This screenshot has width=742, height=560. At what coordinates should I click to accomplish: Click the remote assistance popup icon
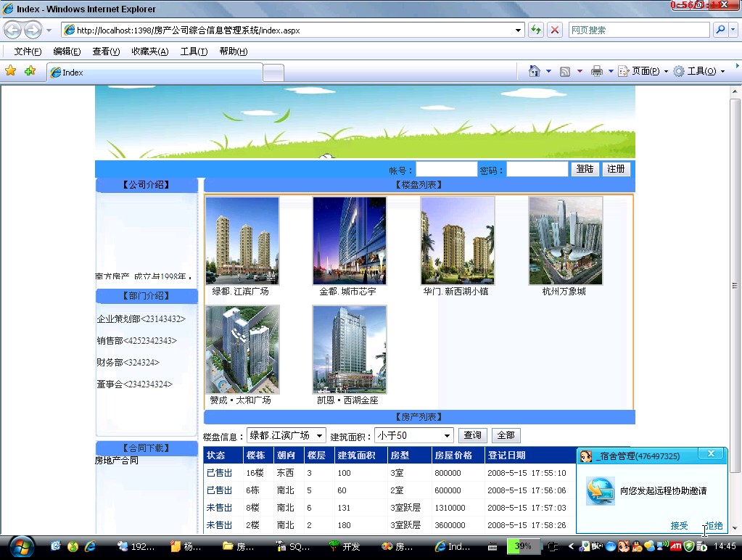(x=601, y=491)
